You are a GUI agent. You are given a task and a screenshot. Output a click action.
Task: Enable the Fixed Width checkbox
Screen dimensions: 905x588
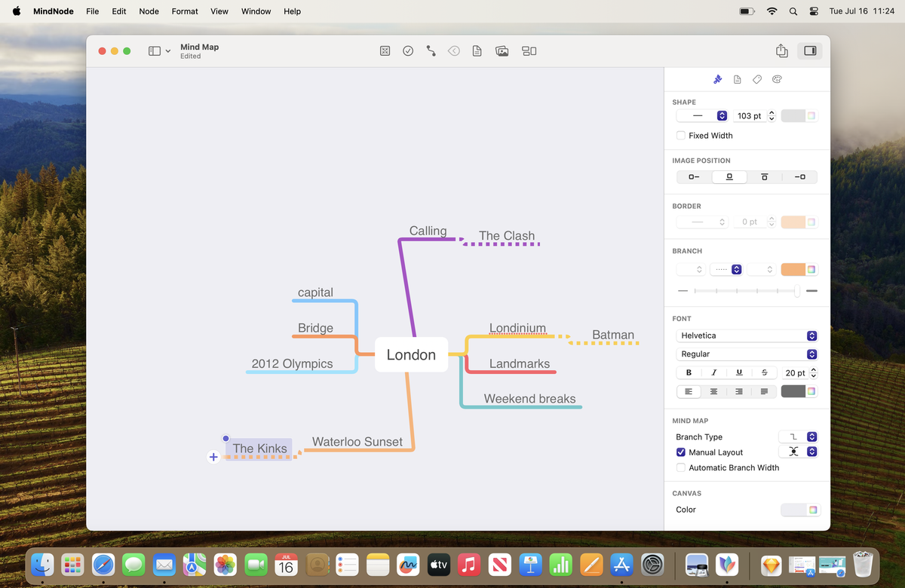[x=681, y=135]
